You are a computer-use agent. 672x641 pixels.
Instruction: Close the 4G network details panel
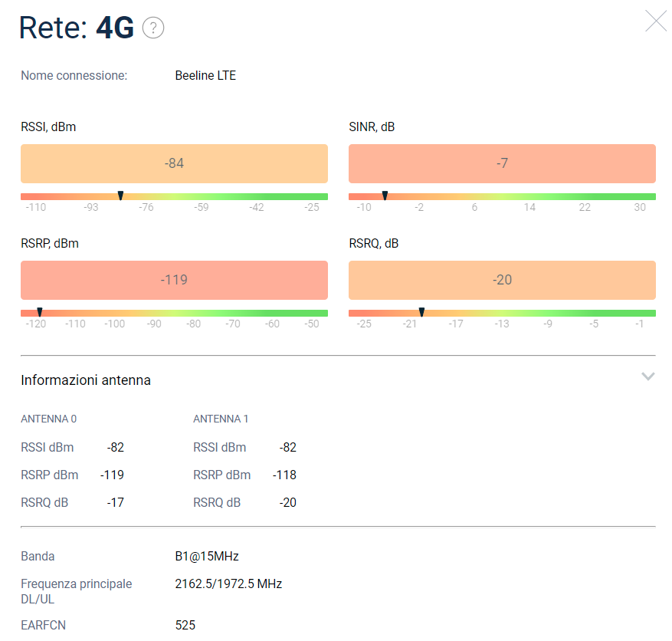(x=655, y=21)
